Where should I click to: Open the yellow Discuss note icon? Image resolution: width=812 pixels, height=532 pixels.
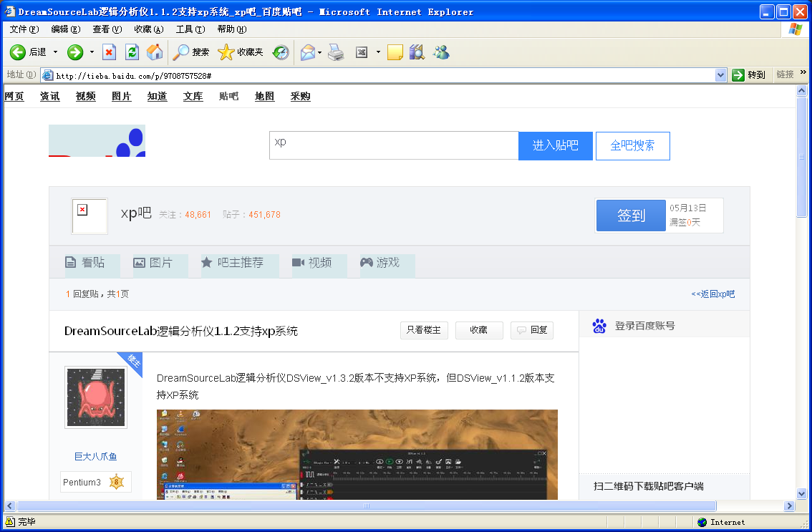tap(395, 52)
